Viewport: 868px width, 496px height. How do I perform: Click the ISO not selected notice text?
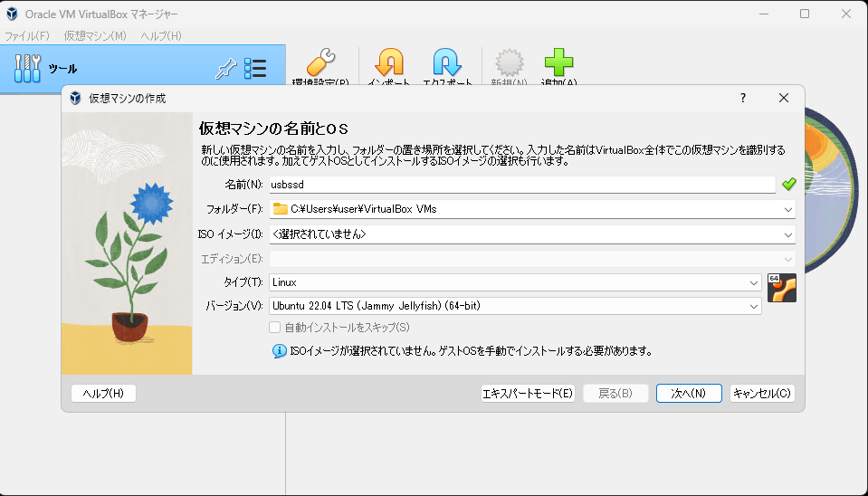coord(471,351)
